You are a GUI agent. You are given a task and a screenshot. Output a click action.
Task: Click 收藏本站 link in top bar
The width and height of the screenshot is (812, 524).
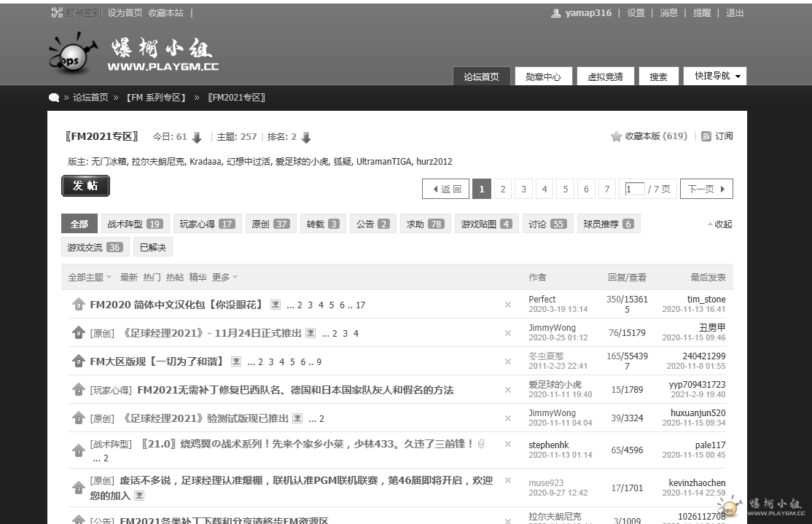pyautogui.click(x=165, y=13)
